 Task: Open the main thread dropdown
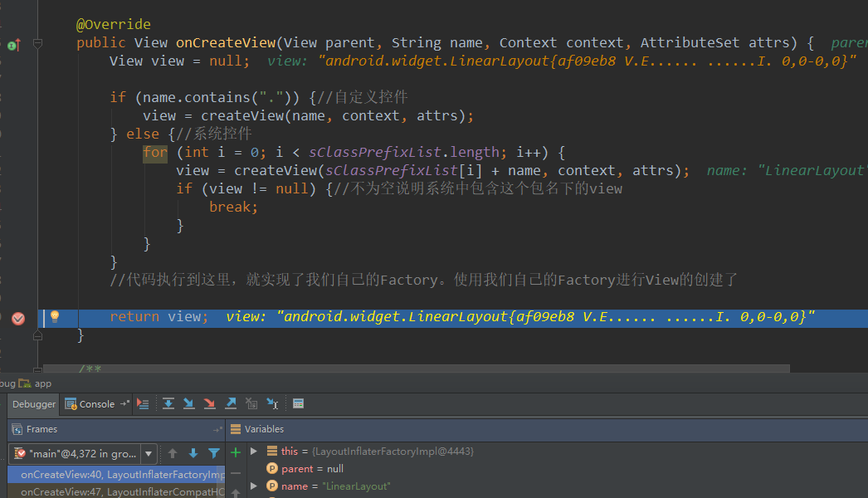pyautogui.click(x=149, y=454)
